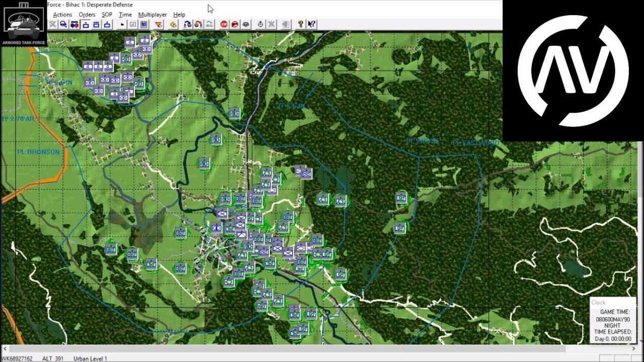Click the red no-entry circle icon beside STOP
This screenshot has width=644, height=362.
(x=235, y=24)
